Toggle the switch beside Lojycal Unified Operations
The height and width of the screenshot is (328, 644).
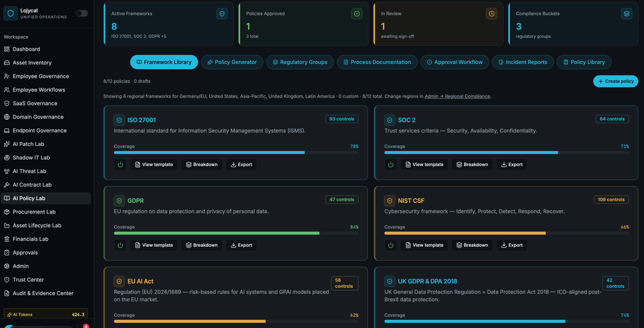click(82, 14)
